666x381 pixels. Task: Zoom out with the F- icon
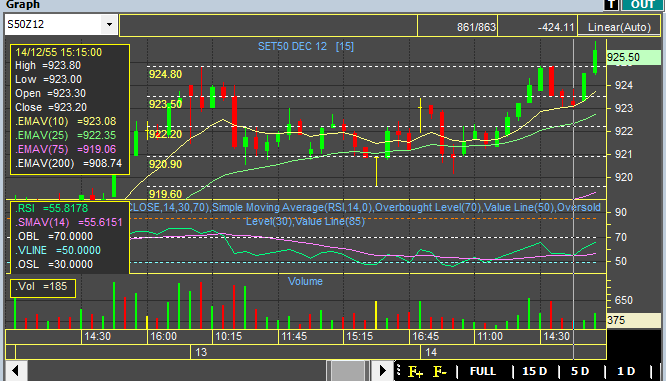point(440,372)
